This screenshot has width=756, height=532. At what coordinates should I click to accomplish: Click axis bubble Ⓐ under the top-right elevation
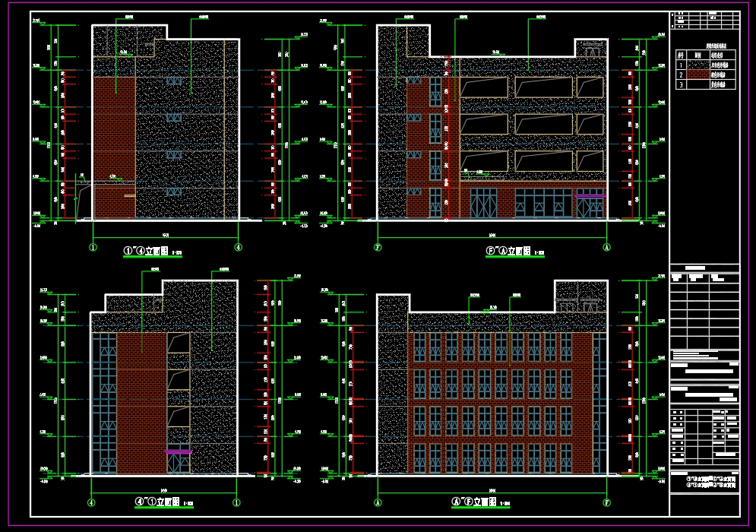(x=606, y=247)
